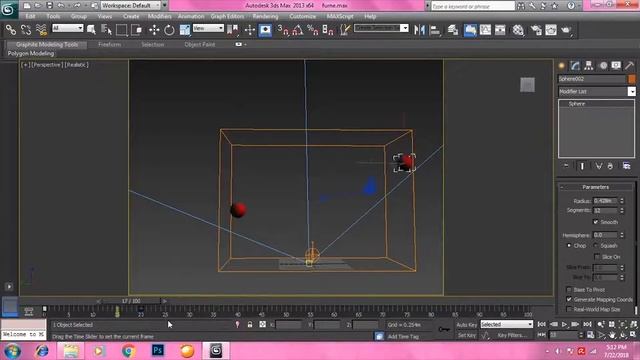
Task: Click the Use Pivot Point Center tool
Action: (x=233, y=30)
